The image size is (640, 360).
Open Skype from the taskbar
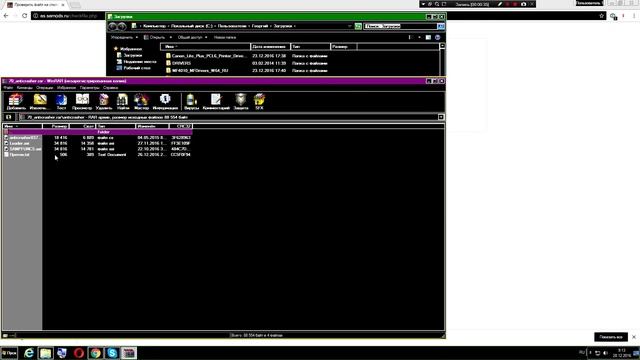tap(112, 353)
